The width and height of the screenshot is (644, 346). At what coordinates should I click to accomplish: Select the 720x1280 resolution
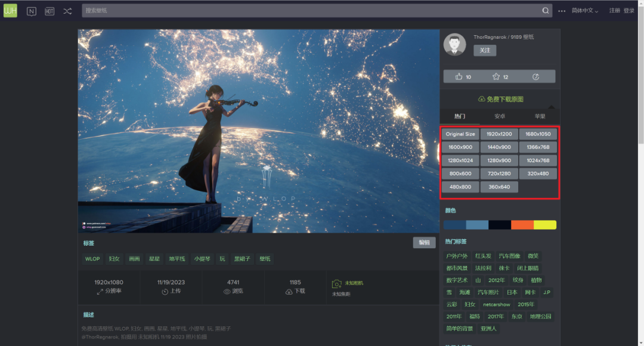pos(499,174)
